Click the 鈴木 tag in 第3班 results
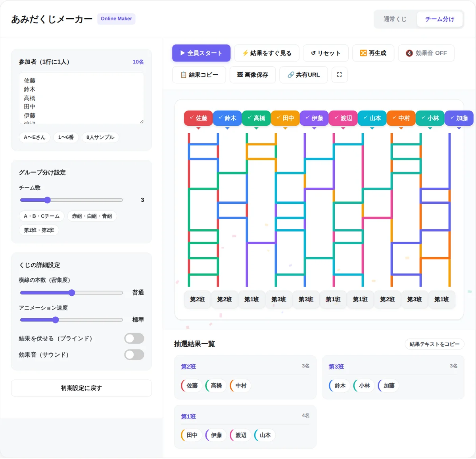The image size is (476, 459). click(x=339, y=385)
